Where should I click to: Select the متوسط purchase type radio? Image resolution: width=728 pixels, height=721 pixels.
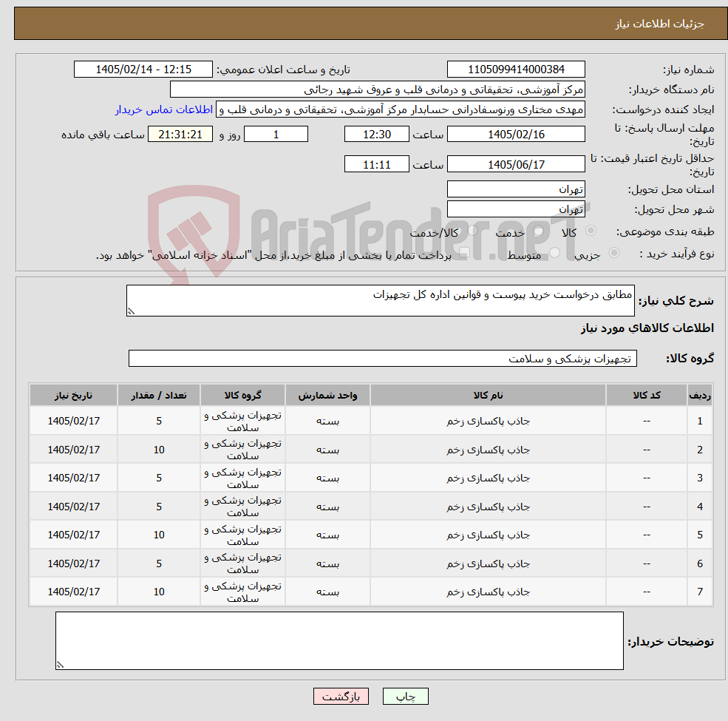tap(555, 253)
